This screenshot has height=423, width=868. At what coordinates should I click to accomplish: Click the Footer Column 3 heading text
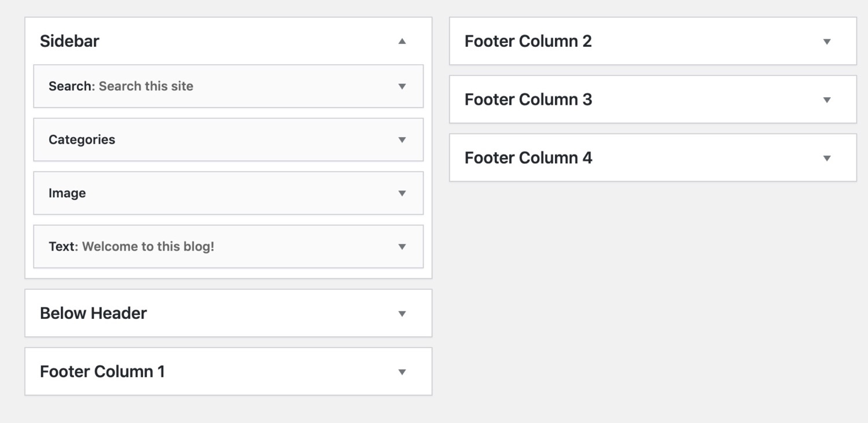tap(528, 100)
